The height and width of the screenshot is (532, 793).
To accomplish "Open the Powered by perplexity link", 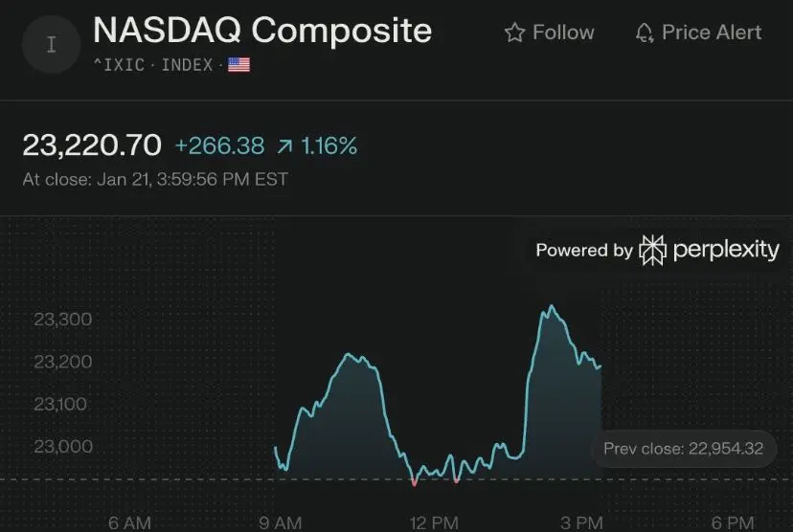I will (657, 250).
